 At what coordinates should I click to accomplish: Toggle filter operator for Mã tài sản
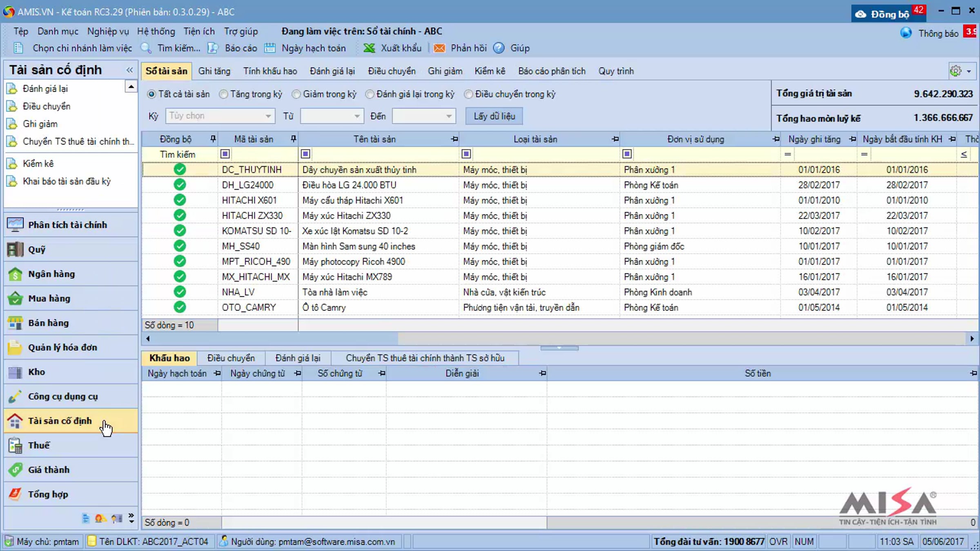point(225,154)
